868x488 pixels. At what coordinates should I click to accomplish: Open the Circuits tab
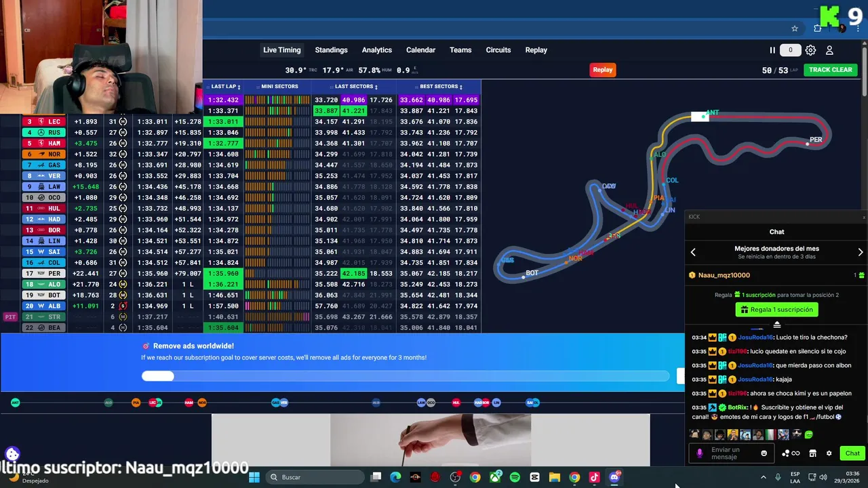(x=498, y=50)
